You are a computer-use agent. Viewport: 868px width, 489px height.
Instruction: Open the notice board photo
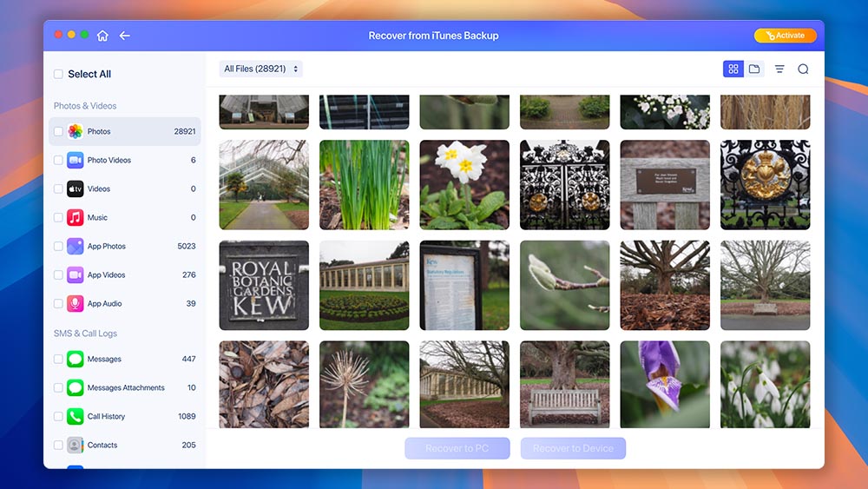click(x=464, y=285)
